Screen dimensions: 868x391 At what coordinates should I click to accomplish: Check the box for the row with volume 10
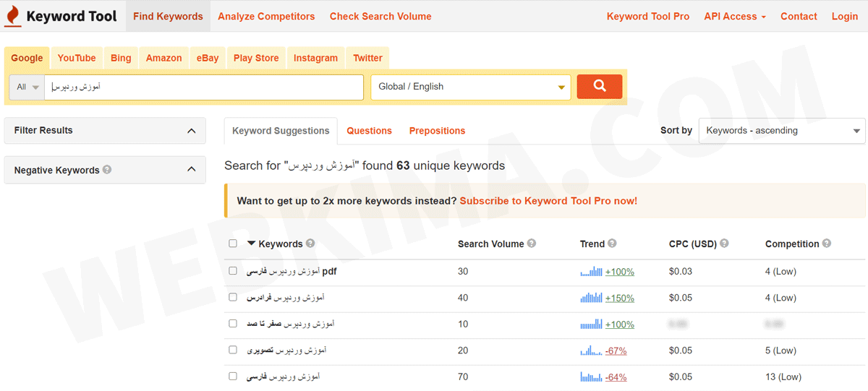233,324
